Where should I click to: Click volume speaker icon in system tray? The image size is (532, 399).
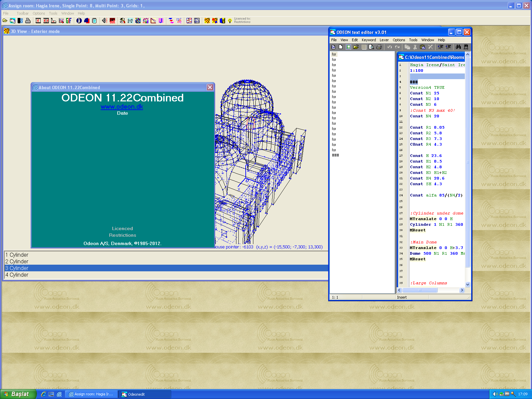[495, 394]
